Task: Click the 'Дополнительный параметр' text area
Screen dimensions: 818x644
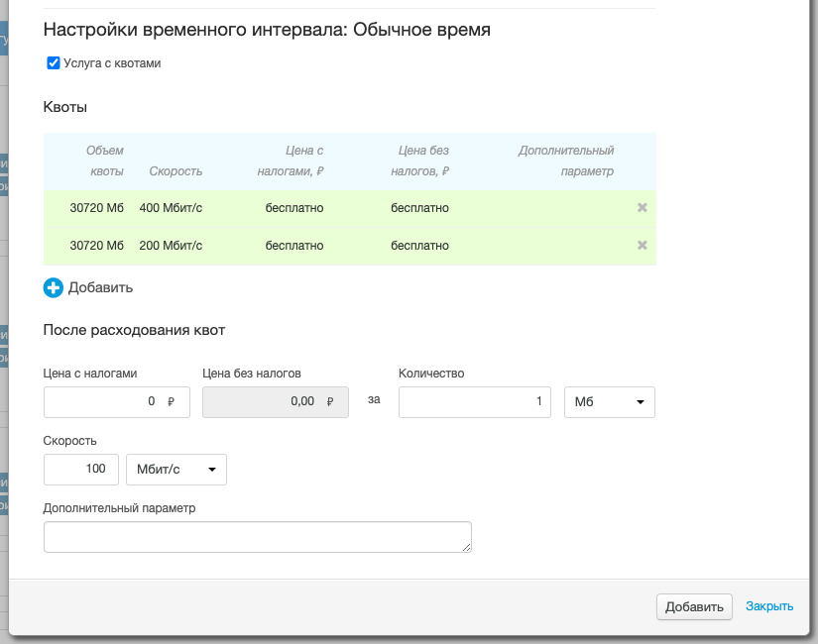Action: tap(258, 537)
